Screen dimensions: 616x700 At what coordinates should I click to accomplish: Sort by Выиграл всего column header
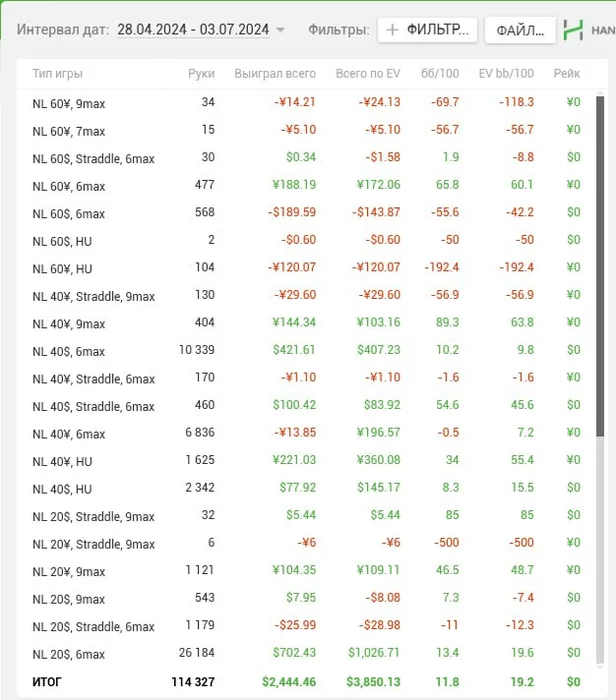(x=275, y=74)
